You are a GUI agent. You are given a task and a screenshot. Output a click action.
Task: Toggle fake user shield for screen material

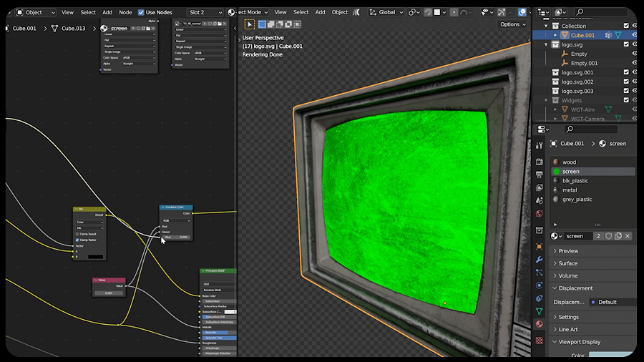click(x=609, y=236)
